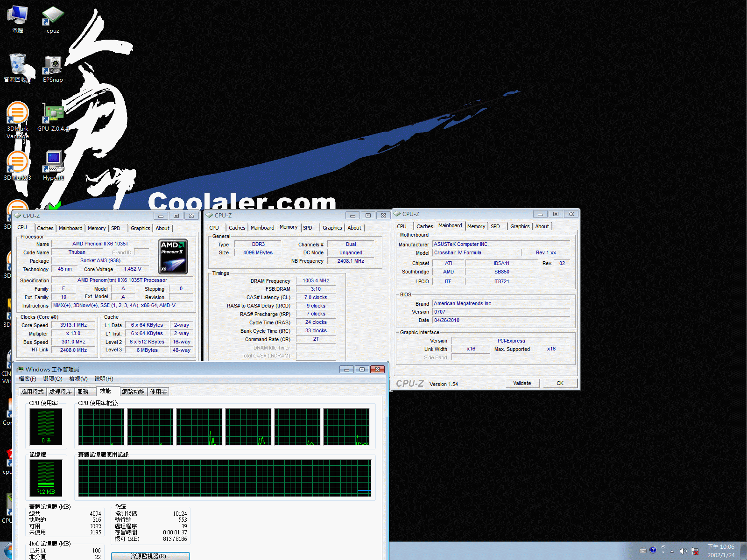Switch to 處理程序 tab in Task Manager

pyautogui.click(x=61, y=392)
